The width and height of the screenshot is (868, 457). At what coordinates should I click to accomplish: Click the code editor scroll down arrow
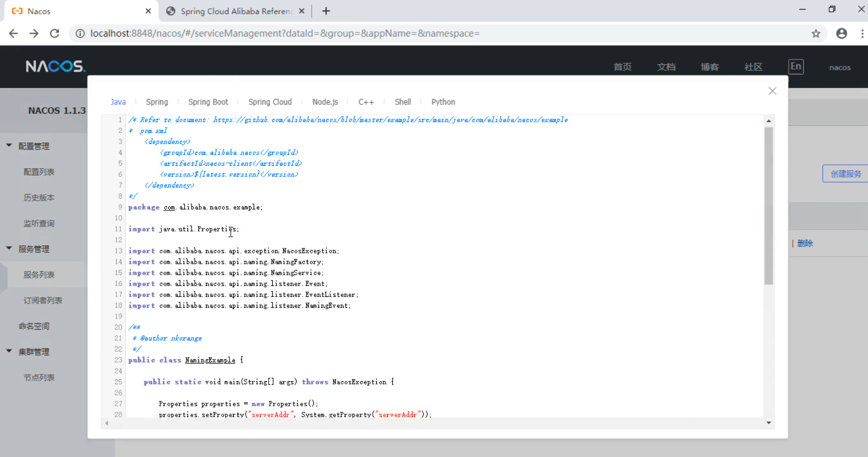pyautogui.click(x=769, y=423)
